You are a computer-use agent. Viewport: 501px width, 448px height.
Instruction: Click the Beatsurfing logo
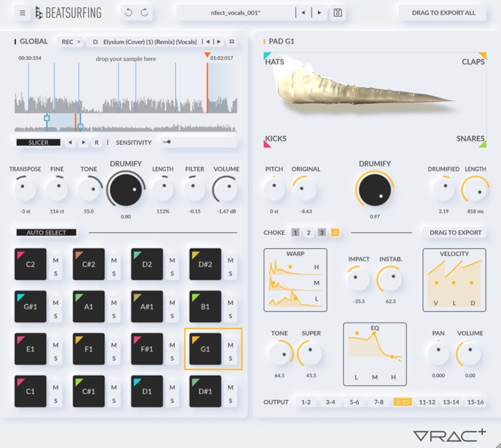coord(68,13)
